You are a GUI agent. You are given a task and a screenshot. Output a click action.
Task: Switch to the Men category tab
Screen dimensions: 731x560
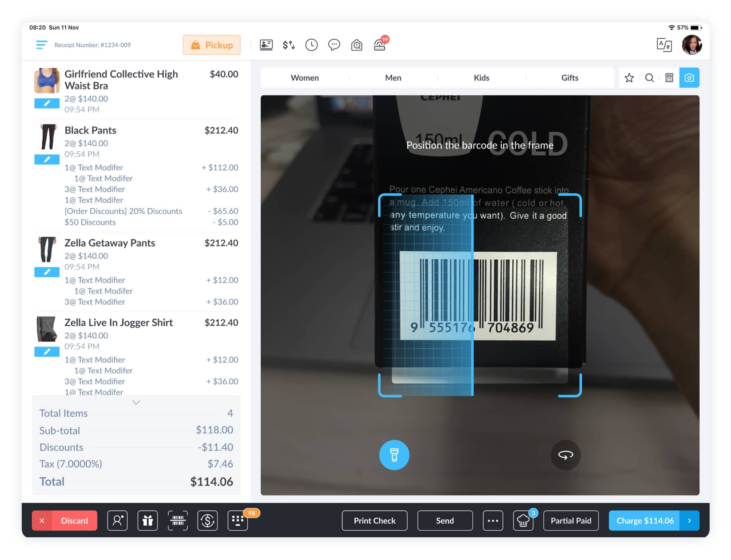point(393,77)
